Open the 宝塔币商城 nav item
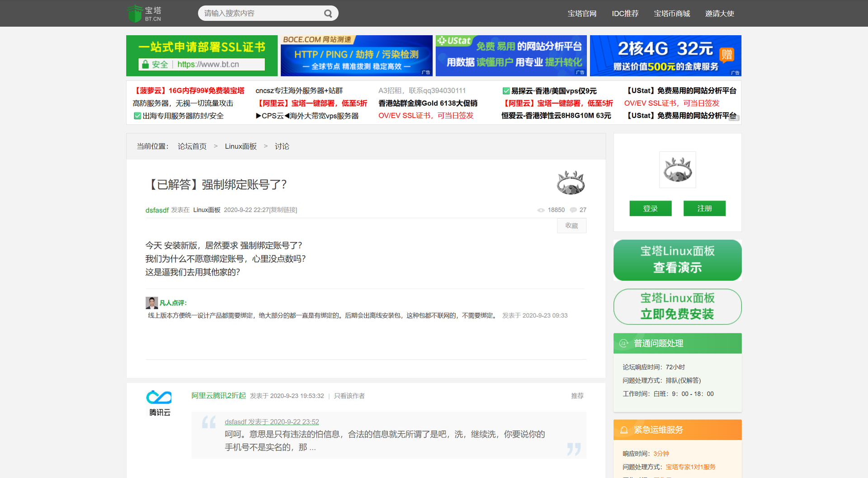The image size is (868, 478). 672,14
